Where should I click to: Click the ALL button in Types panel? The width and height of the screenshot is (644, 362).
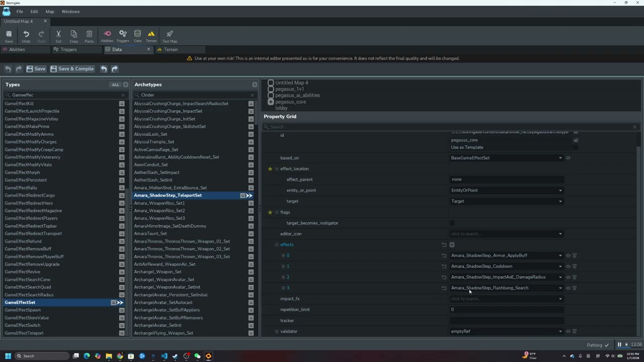pos(116,85)
